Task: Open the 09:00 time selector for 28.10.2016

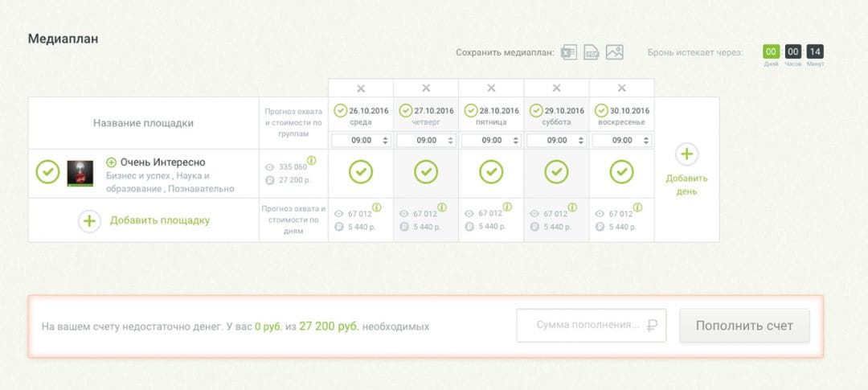Action: coord(491,140)
